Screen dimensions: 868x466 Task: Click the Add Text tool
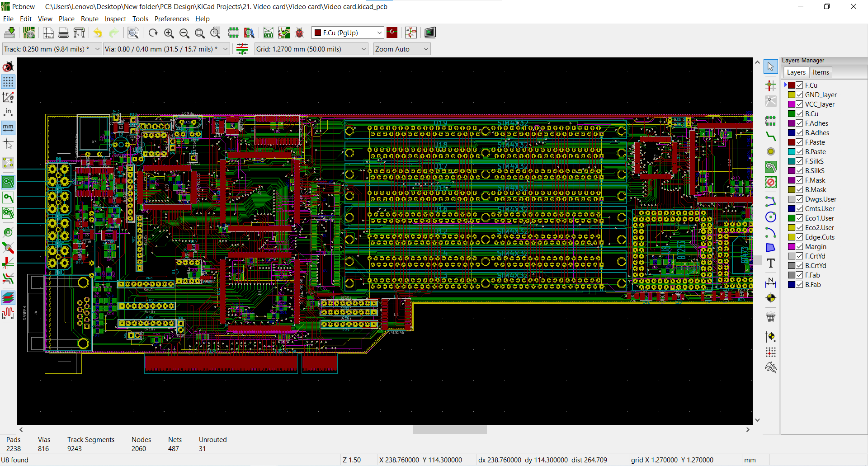point(771,263)
